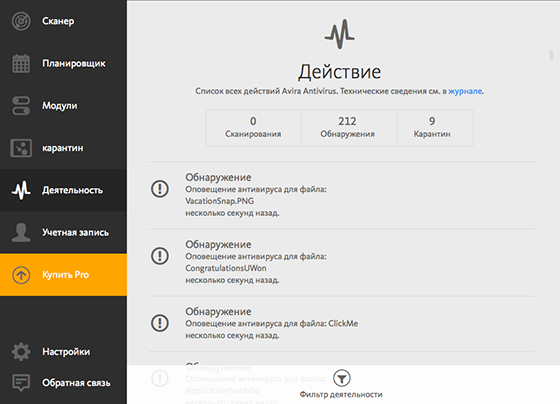The image size is (560, 404).
Task: Click the alert icon for VacationSnap.PNG detection
Action: tap(160, 189)
